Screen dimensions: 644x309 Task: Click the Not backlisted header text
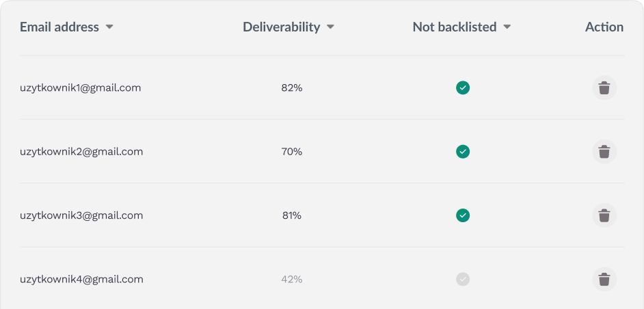tap(455, 27)
